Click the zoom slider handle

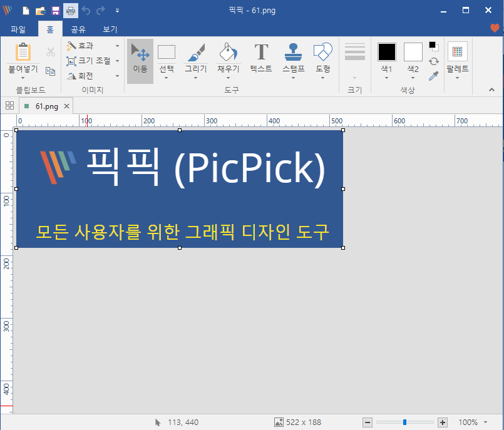(x=404, y=422)
